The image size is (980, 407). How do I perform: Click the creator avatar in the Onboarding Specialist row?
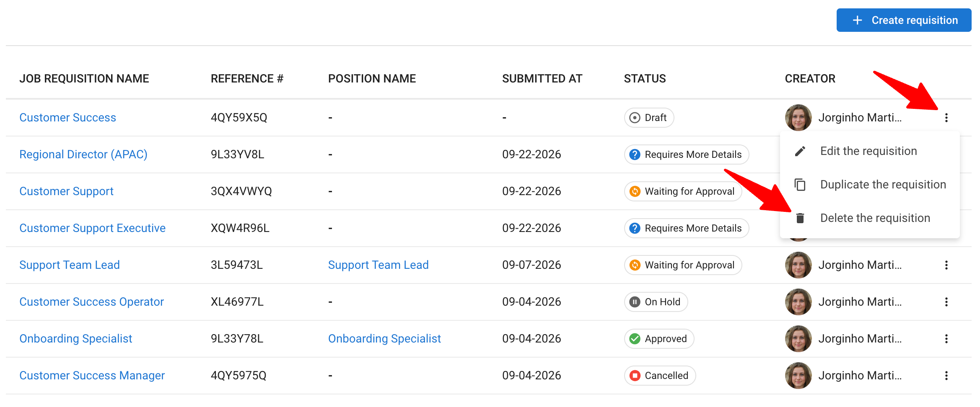798,339
